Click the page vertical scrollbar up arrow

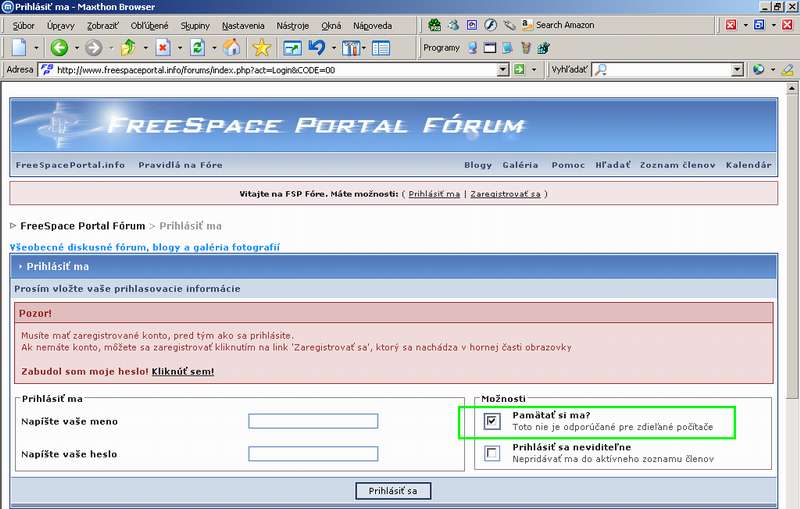792,89
